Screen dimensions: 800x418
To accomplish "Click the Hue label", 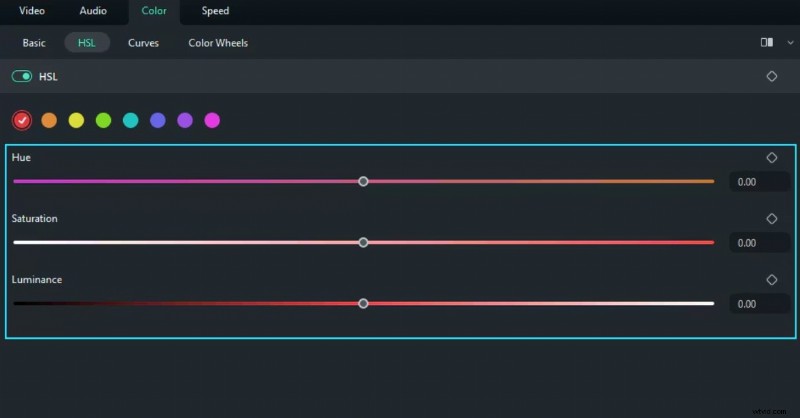I will click(21, 158).
